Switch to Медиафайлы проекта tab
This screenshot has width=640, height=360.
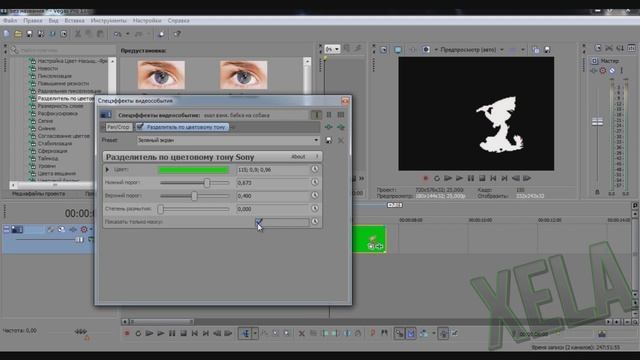click(39, 194)
